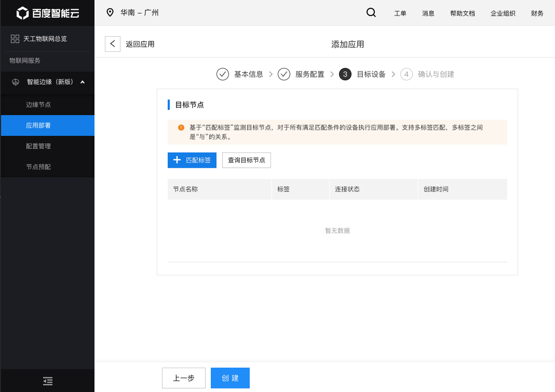
Task: Collapse the 智能边缘（新版） menu chevron
Action: tap(83, 82)
